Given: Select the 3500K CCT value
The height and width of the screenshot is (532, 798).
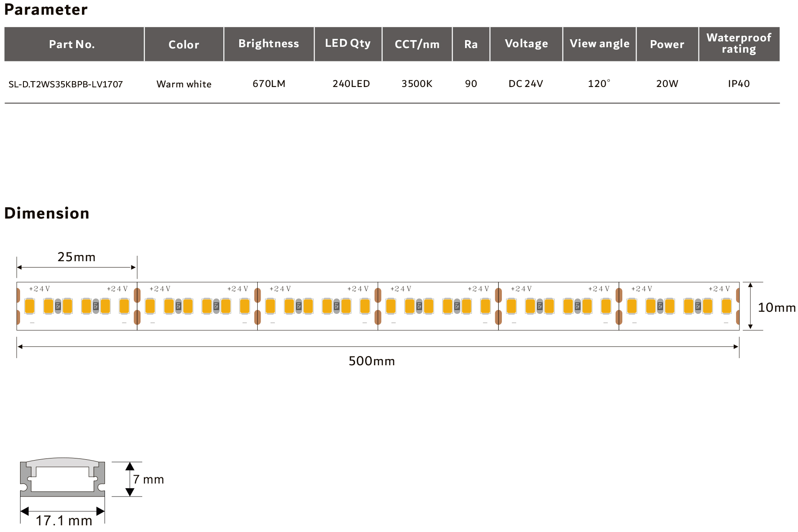Looking at the screenshot, I should [417, 84].
